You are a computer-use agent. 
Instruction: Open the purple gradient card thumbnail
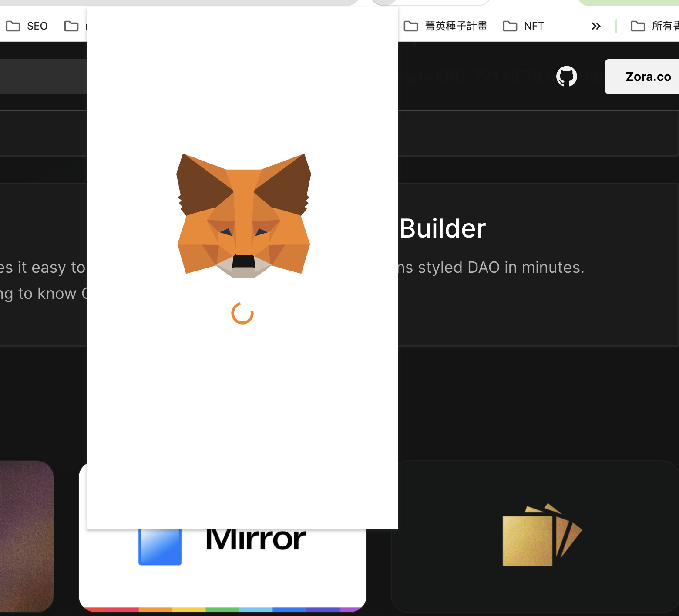click(x=27, y=536)
